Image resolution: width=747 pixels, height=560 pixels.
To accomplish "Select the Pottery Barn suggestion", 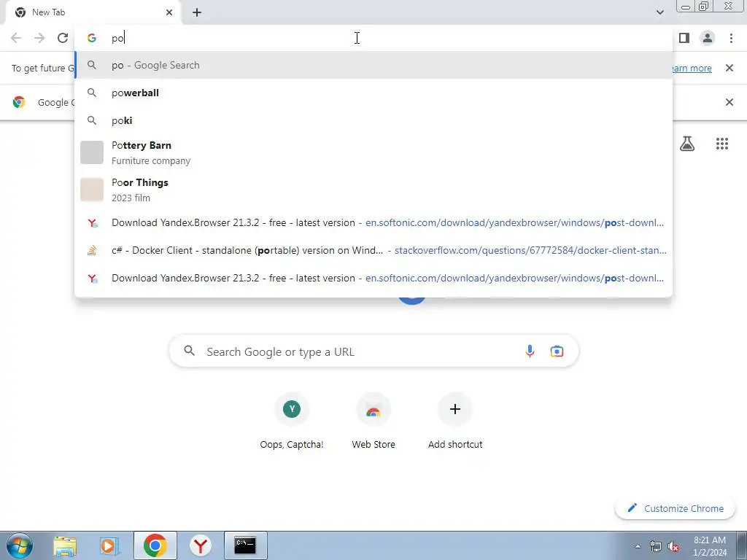I will tap(373, 152).
